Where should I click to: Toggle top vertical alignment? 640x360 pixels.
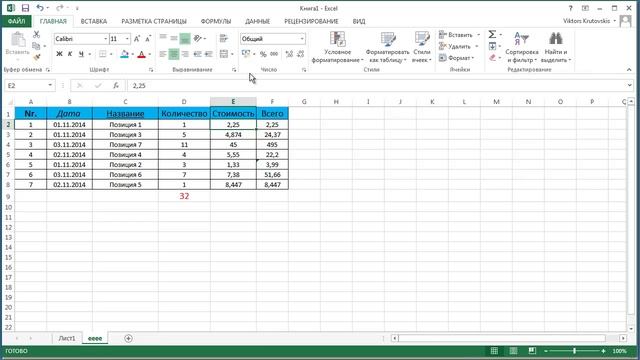pyautogui.click(x=163, y=38)
